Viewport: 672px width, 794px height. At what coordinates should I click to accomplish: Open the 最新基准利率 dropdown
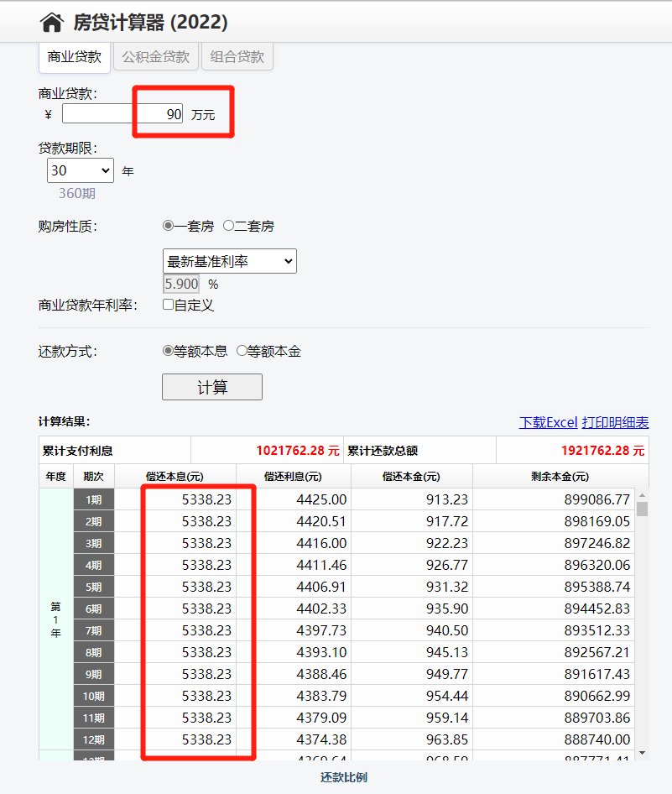pos(229,261)
